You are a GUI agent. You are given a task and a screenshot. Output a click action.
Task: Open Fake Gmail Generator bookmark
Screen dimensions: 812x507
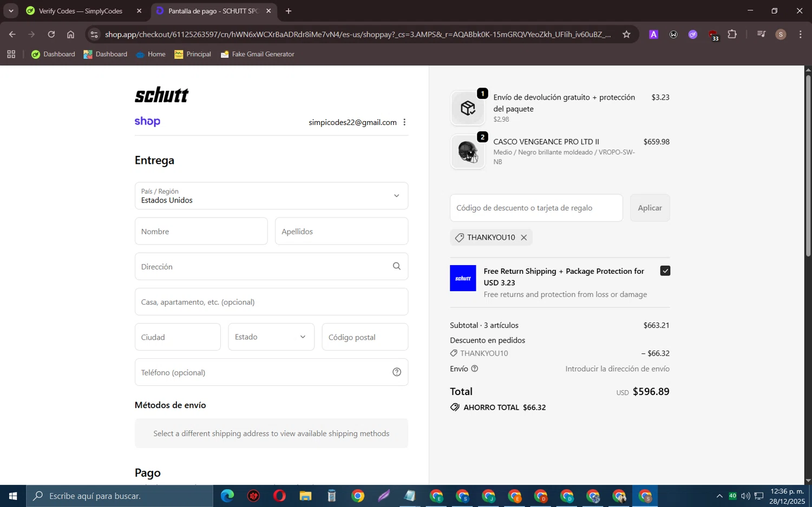click(x=257, y=54)
